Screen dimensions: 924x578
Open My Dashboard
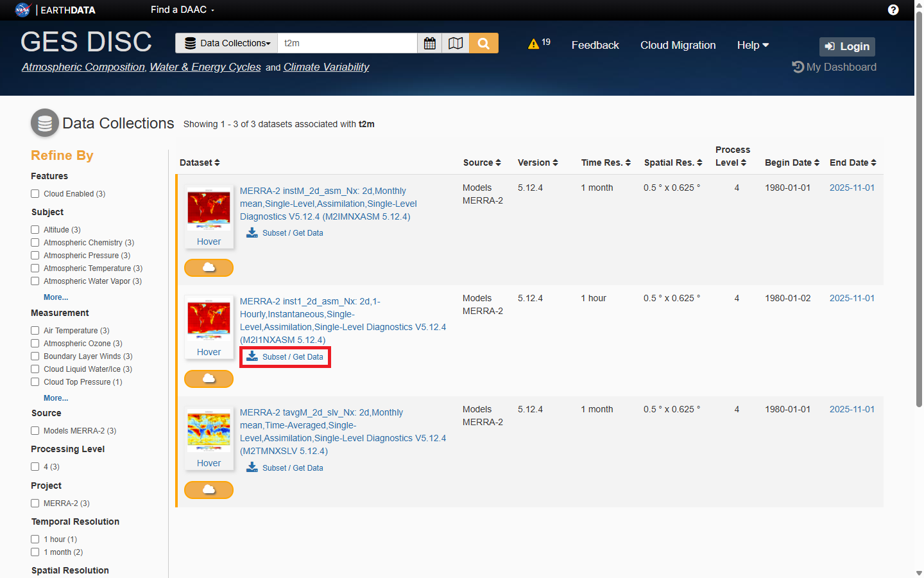click(x=834, y=67)
